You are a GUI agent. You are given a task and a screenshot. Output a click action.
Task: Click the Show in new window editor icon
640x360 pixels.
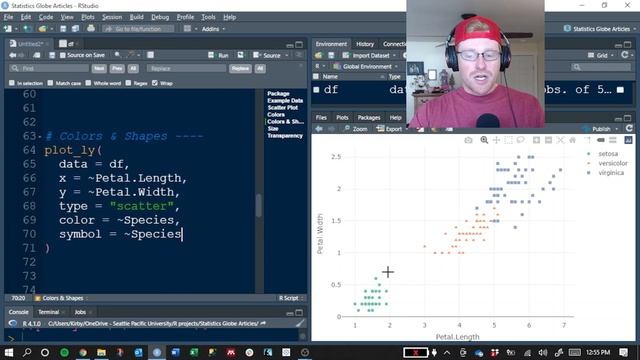(37, 55)
